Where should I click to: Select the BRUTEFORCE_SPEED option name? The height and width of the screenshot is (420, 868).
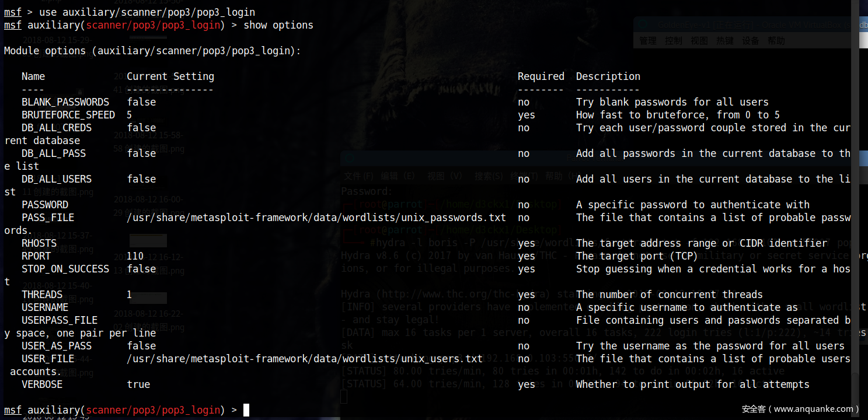tap(68, 115)
